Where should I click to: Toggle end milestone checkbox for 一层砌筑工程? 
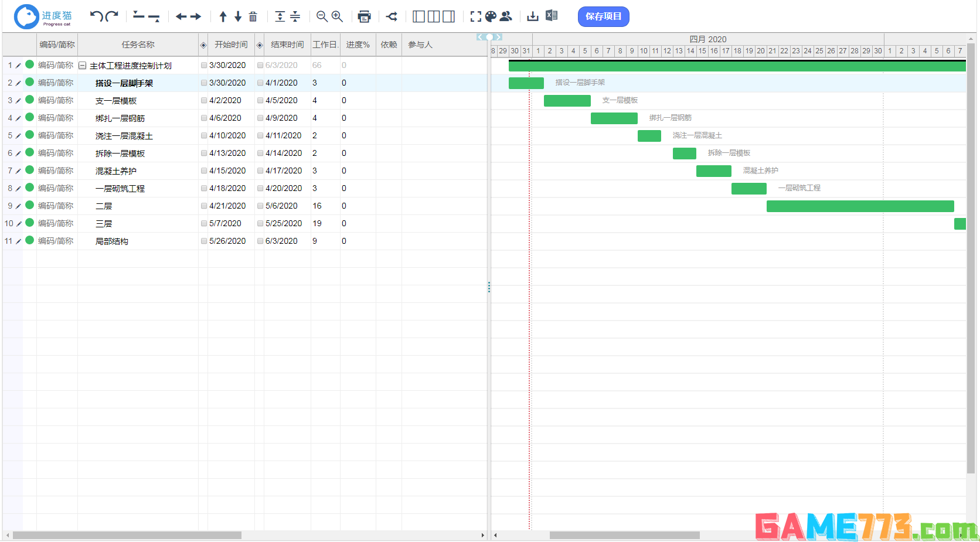point(260,189)
